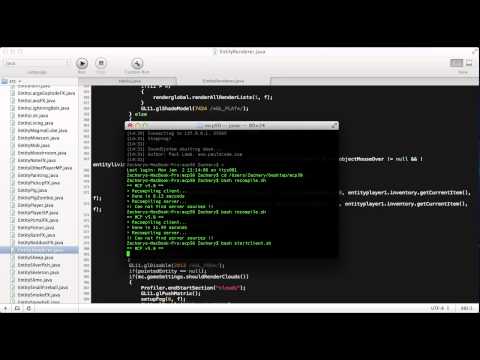Click the fullscreen icon of the editor window

coord(474,52)
